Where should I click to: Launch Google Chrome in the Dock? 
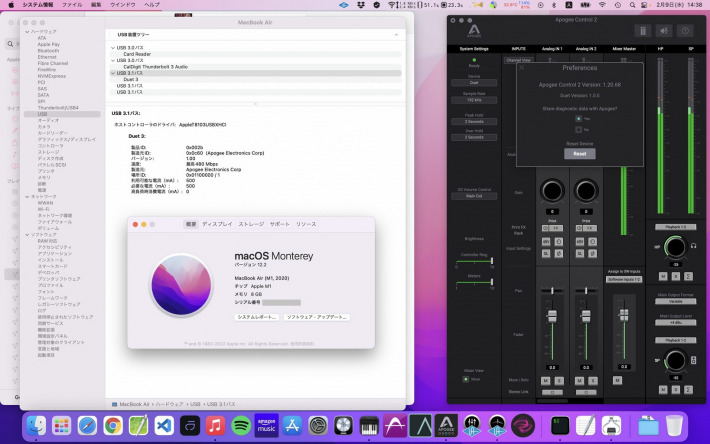113,425
